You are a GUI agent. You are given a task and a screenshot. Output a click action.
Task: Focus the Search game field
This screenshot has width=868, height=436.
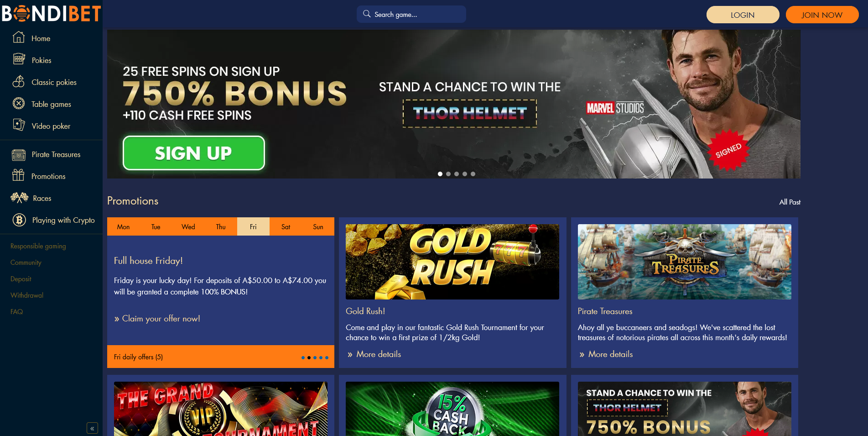(411, 14)
